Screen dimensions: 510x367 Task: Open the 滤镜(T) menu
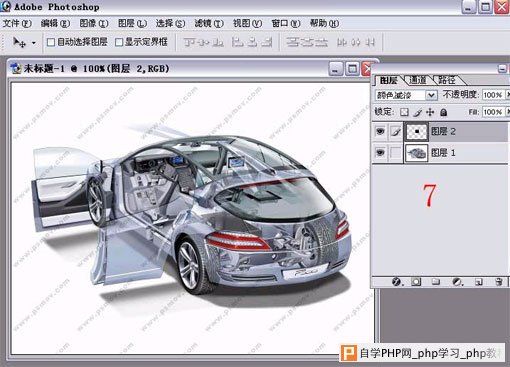coord(209,23)
